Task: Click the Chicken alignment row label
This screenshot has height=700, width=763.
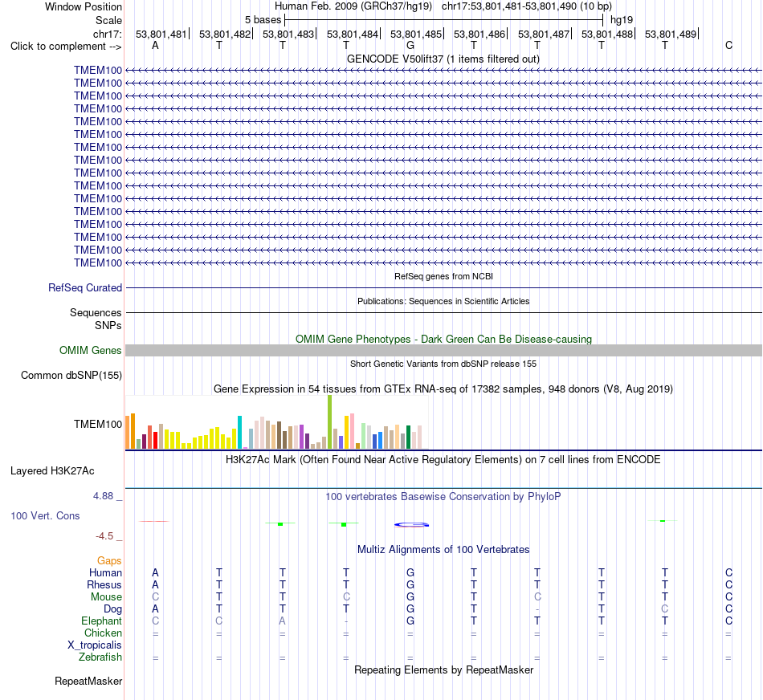Action: click(103, 633)
